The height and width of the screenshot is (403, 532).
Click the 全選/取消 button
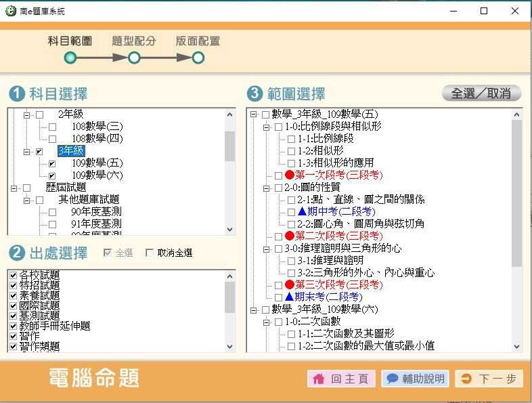pos(481,93)
